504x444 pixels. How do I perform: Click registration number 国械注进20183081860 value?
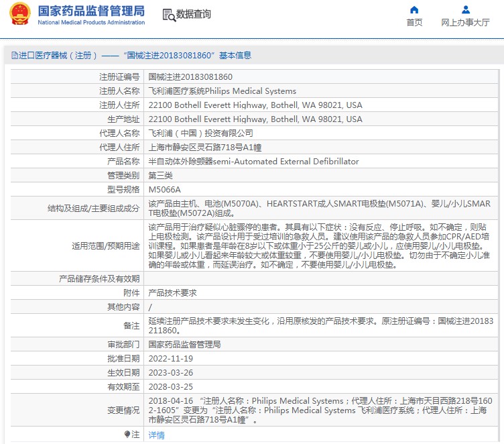[x=190, y=77]
